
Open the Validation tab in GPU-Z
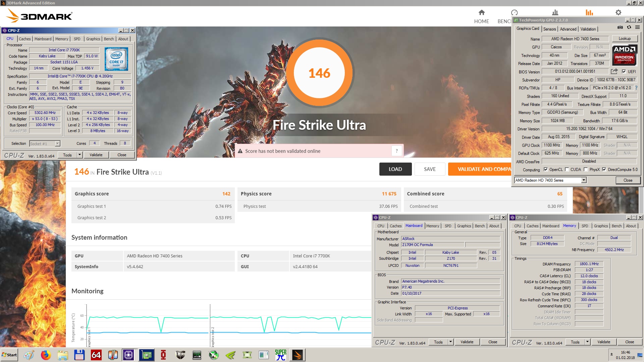coord(588,29)
